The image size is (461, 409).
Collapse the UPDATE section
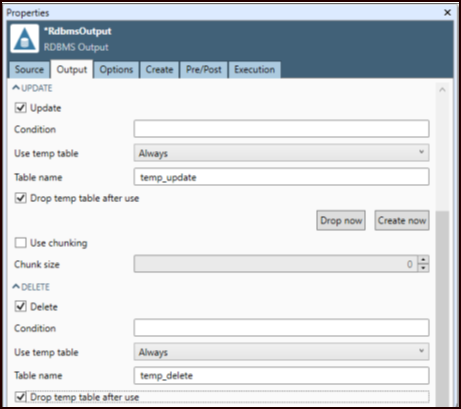[x=16, y=88]
